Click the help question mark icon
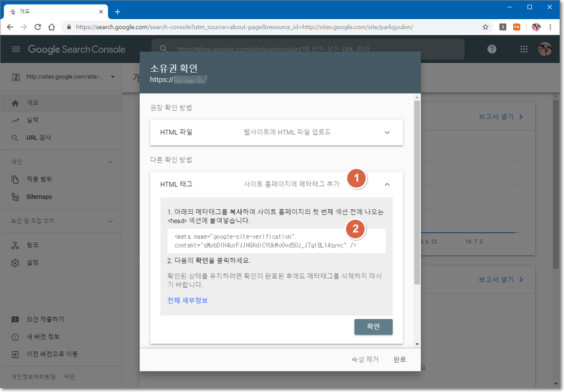 pos(492,49)
